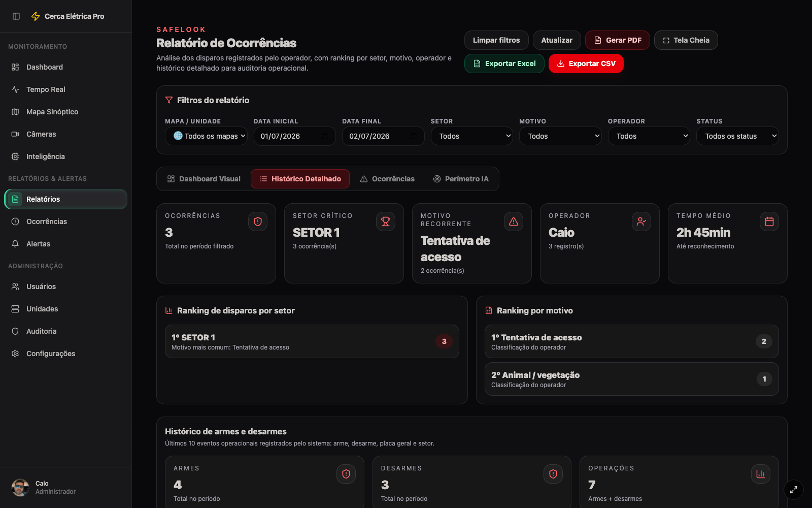Select the Histórico Detalhado tab

coord(300,179)
